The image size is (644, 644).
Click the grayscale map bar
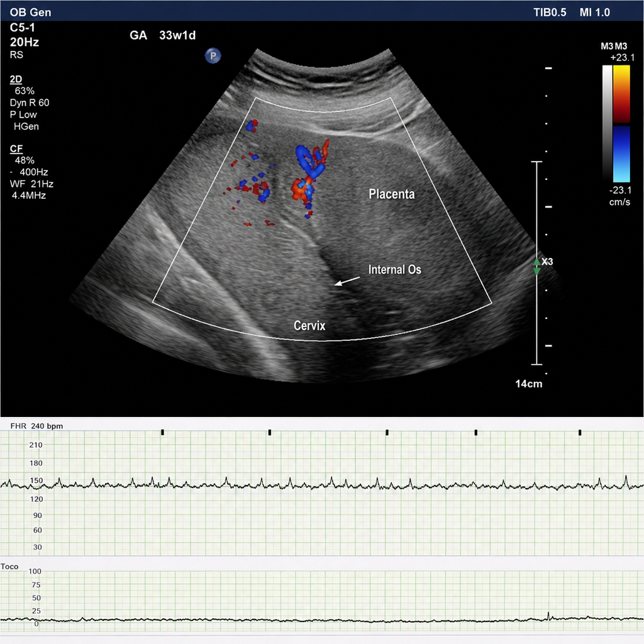point(607,123)
